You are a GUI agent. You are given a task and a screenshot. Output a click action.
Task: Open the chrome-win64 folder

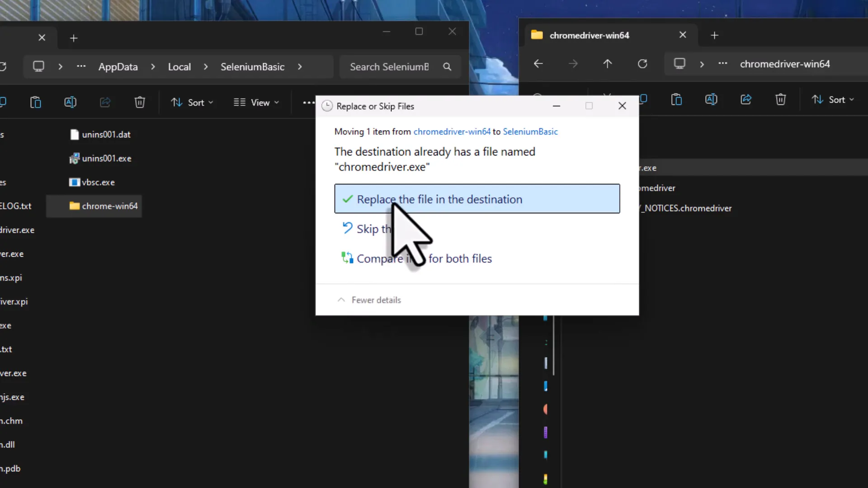click(109, 206)
